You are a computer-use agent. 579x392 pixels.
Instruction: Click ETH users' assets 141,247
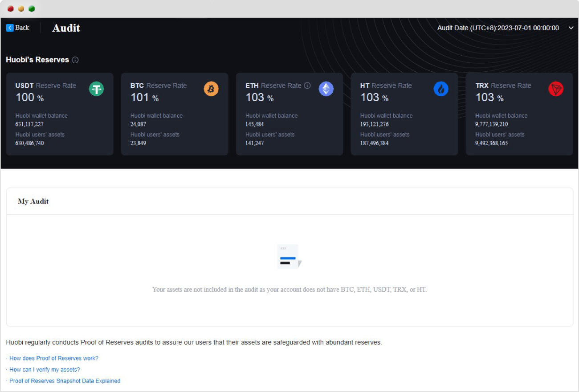click(254, 143)
